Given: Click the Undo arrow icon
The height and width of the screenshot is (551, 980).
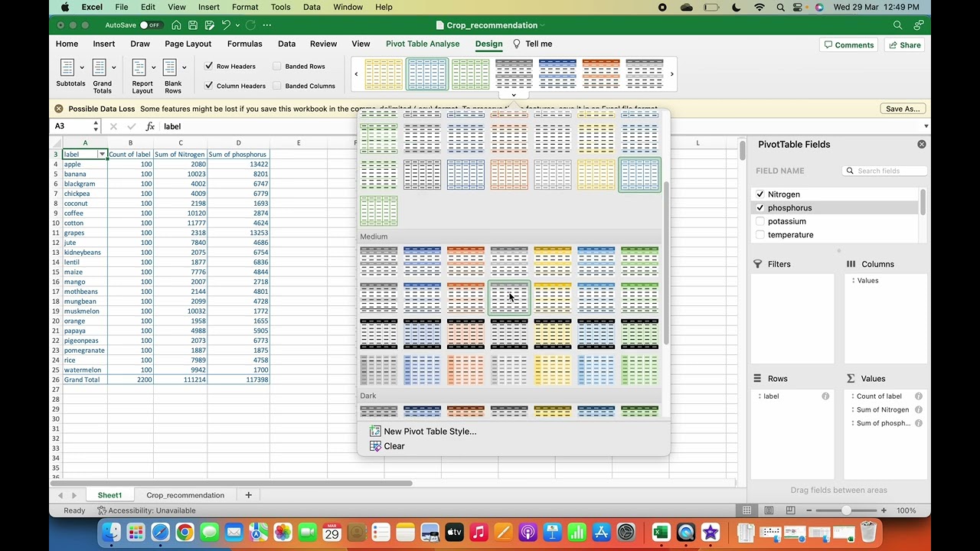Looking at the screenshot, I should coord(226,25).
